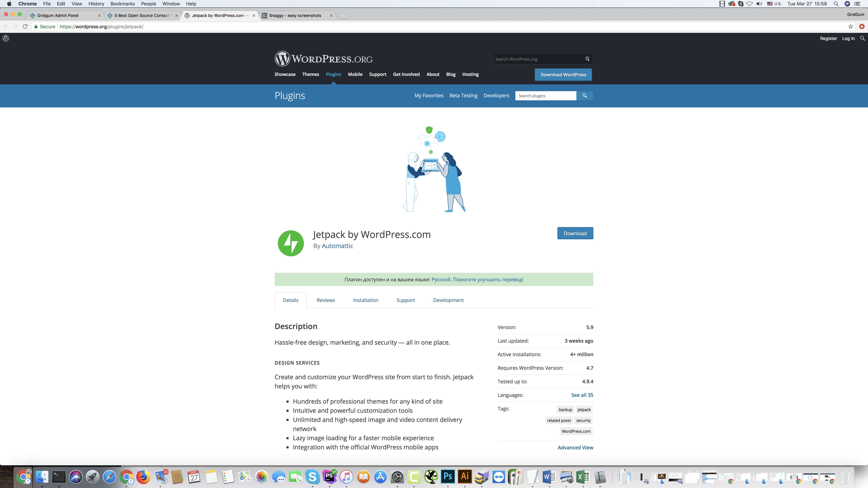Click the red extension icon beside address bar
The width and height of the screenshot is (868, 488).
click(862, 27)
